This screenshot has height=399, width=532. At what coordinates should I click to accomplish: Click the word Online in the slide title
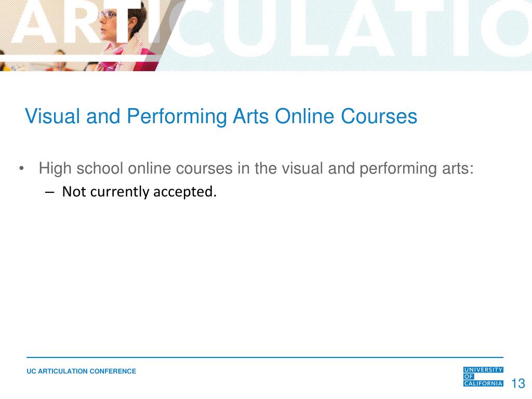pos(304,117)
